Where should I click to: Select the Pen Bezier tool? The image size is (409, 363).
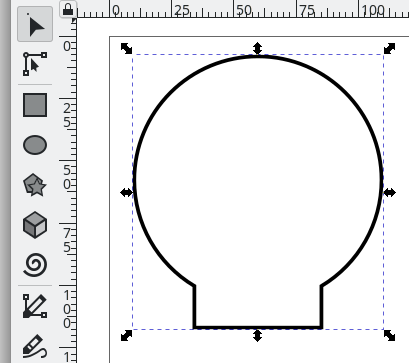click(35, 306)
